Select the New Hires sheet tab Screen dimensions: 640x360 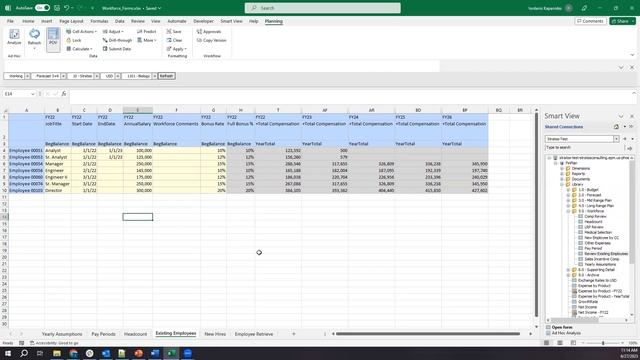point(215,334)
